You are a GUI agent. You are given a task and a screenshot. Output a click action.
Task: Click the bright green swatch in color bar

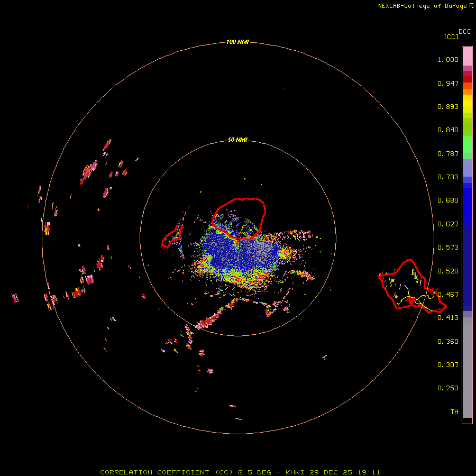[x=467, y=144]
